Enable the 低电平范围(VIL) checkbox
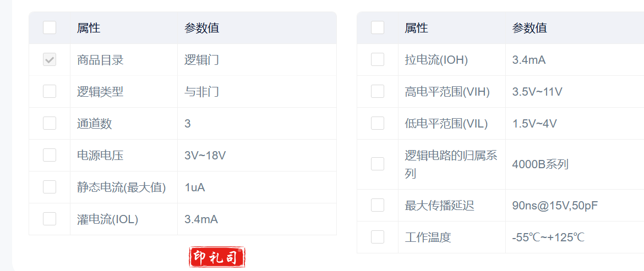Screen dimensions: 644x271 [378, 123]
